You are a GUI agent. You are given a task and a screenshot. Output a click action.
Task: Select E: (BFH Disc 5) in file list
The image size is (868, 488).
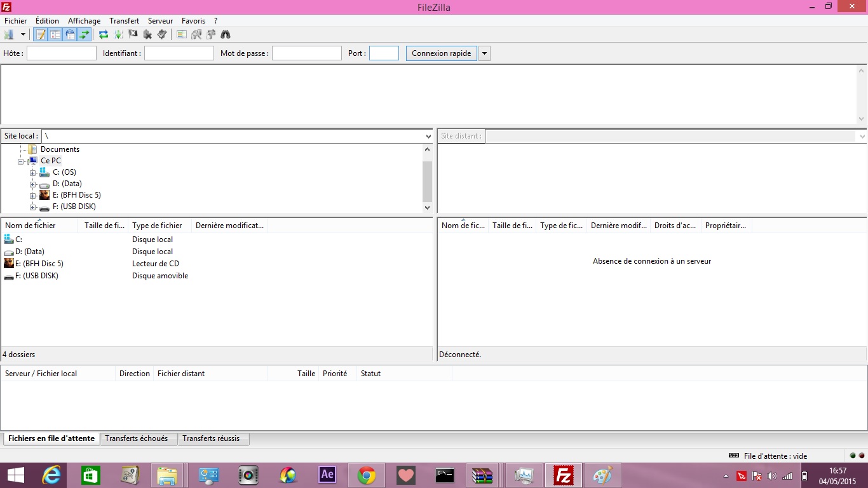point(217,264)
